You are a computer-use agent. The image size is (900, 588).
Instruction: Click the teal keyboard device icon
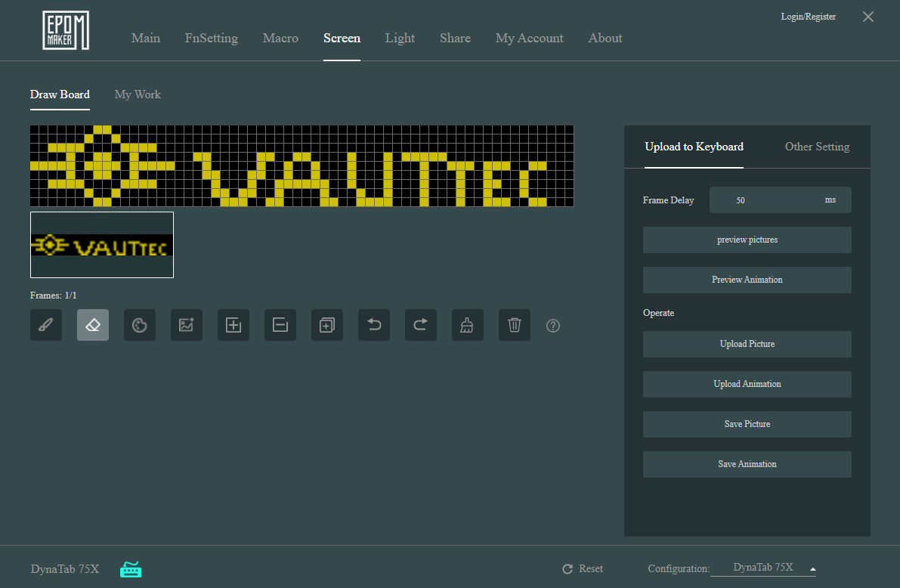click(x=131, y=569)
